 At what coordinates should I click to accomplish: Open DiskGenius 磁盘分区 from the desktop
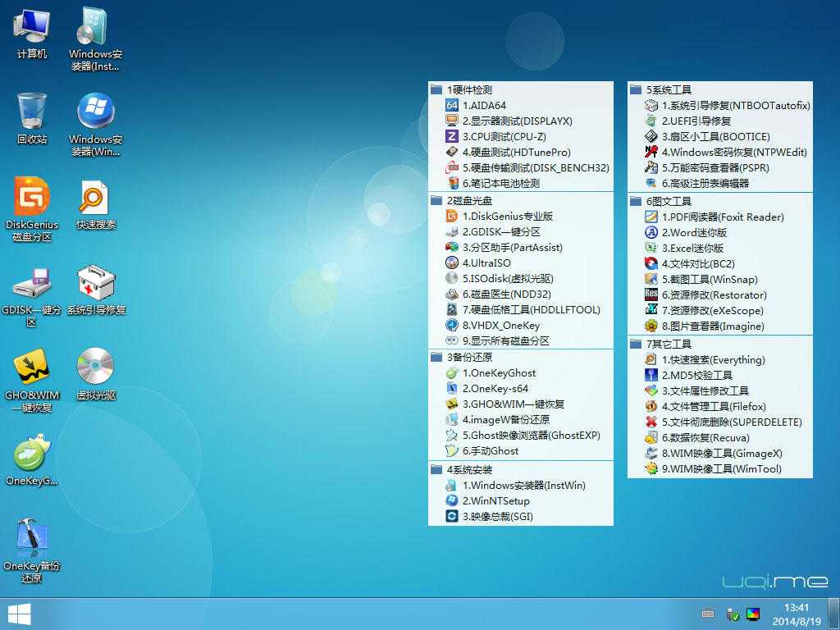[30, 207]
